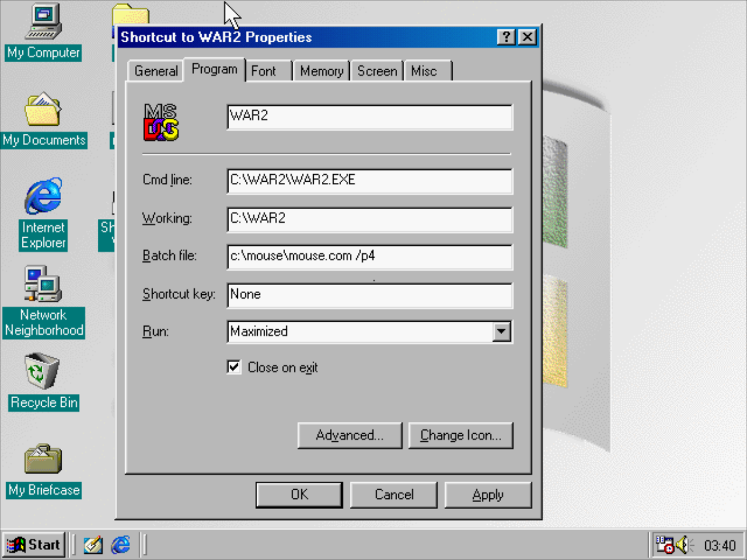Click the OK button
The width and height of the screenshot is (747, 560).
point(299,495)
